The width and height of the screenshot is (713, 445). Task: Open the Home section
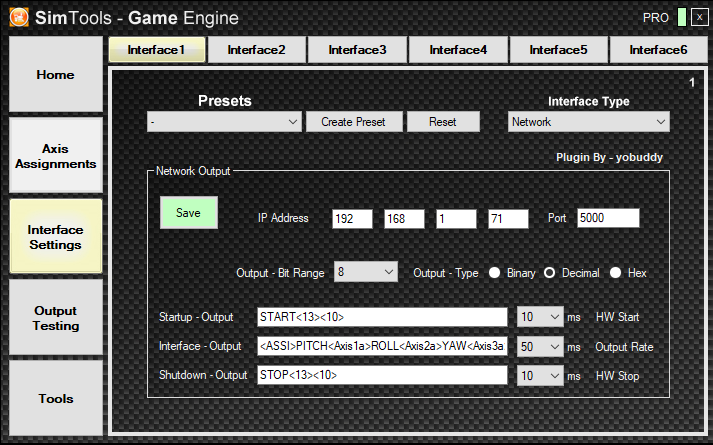pos(55,74)
